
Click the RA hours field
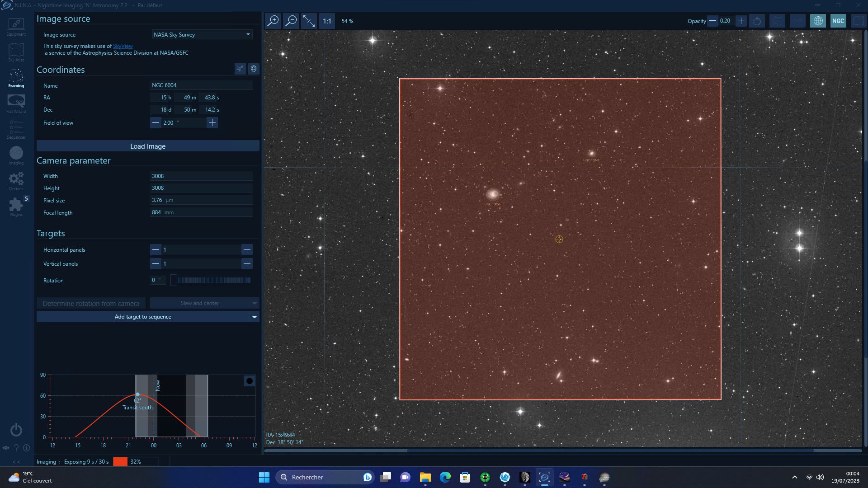(x=160, y=97)
